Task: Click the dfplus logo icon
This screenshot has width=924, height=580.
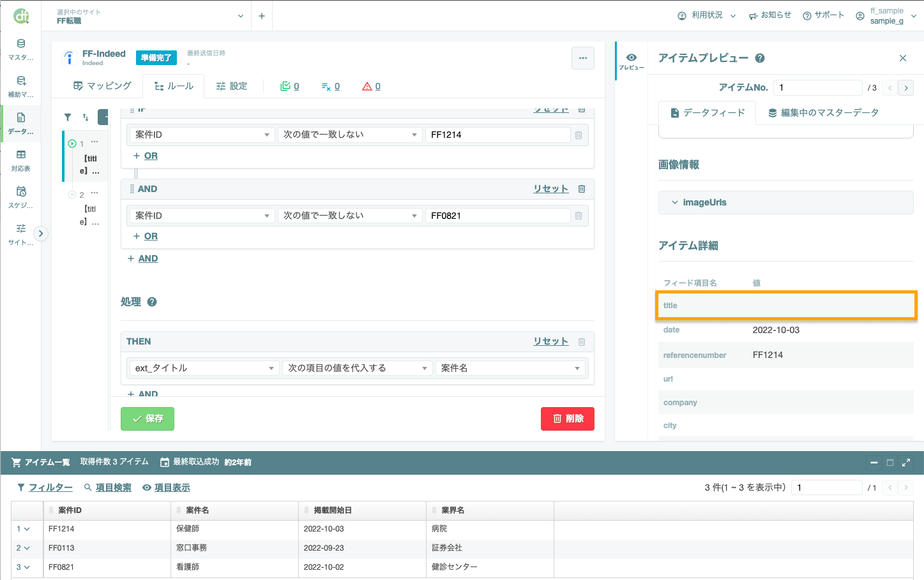Action: click(21, 16)
